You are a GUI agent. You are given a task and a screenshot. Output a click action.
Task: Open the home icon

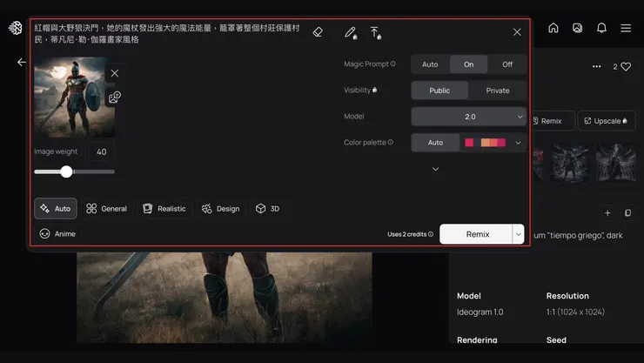point(553,28)
